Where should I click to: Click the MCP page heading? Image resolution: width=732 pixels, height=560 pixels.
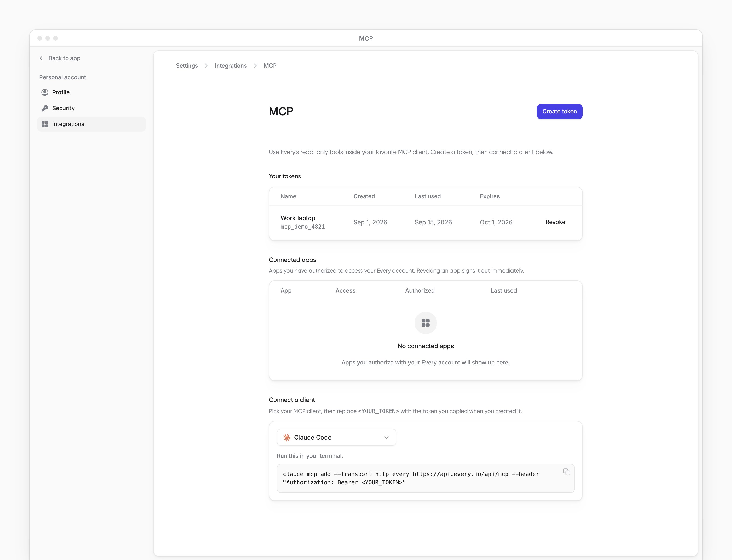pyautogui.click(x=281, y=111)
